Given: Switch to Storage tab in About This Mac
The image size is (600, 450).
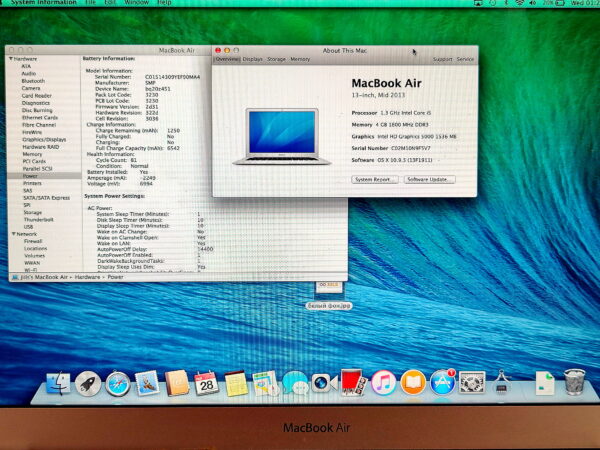Looking at the screenshot, I should [x=276, y=59].
